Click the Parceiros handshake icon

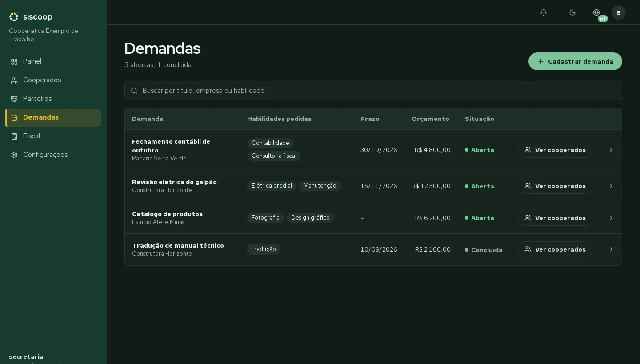14,99
